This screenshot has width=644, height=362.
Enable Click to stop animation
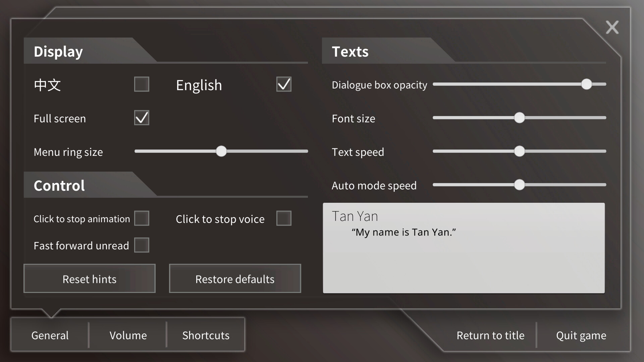click(x=142, y=218)
